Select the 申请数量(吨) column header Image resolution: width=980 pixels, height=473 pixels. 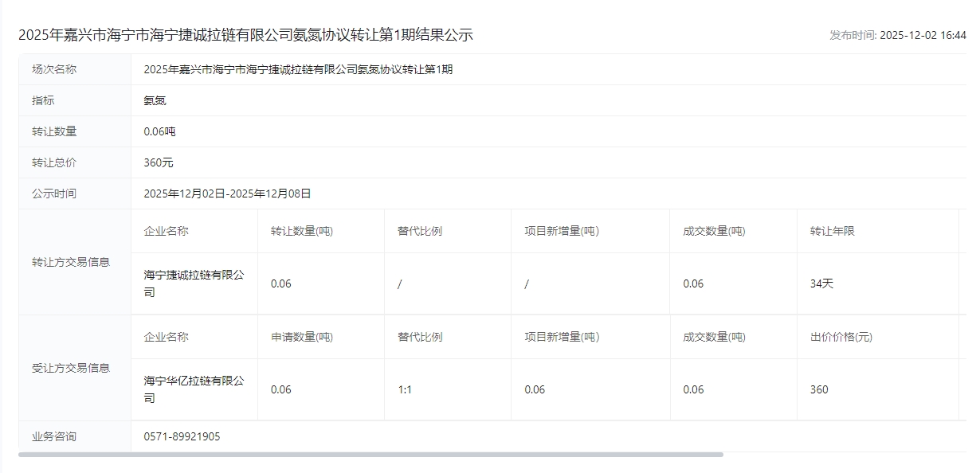pos(301,337)
